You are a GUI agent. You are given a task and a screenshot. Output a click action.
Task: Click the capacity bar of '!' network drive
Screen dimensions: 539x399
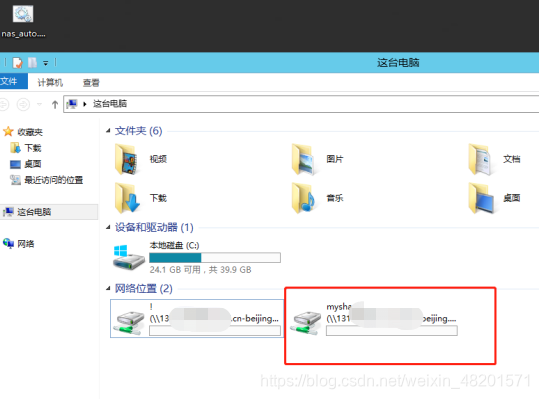(x=215, y=331)
